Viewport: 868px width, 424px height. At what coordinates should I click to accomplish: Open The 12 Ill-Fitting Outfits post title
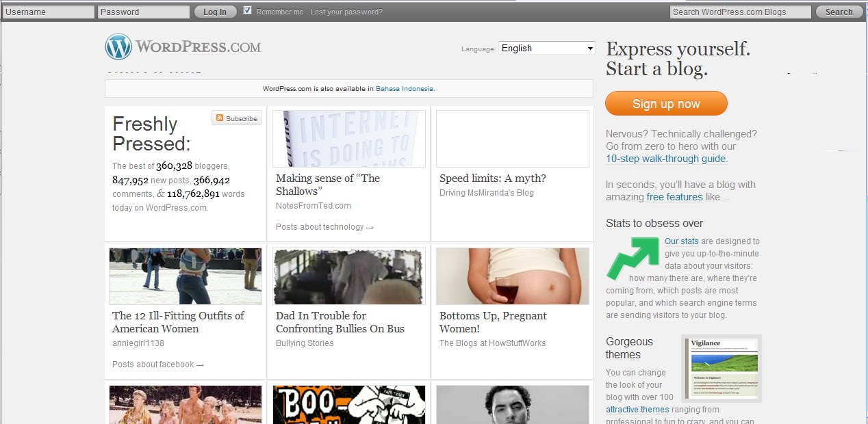(178, 322)
